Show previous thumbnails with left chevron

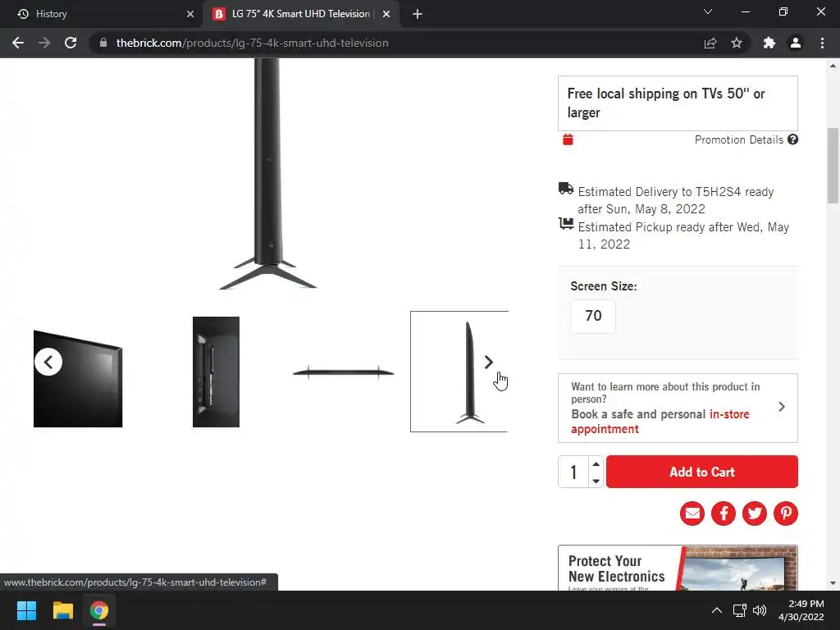pos(48,362)
